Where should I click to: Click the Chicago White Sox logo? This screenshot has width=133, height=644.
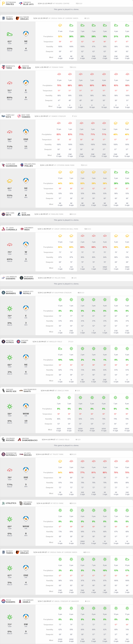tap(3, 391)
